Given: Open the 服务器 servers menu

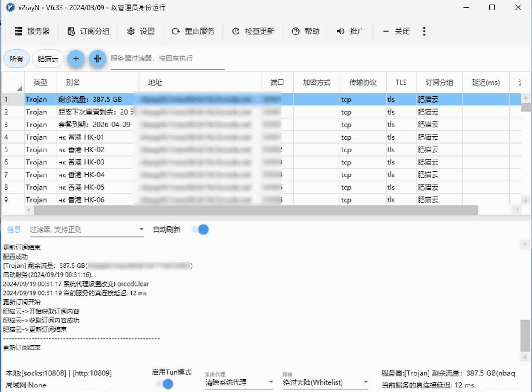Looking at the screenshot, I should click(32, 31).
